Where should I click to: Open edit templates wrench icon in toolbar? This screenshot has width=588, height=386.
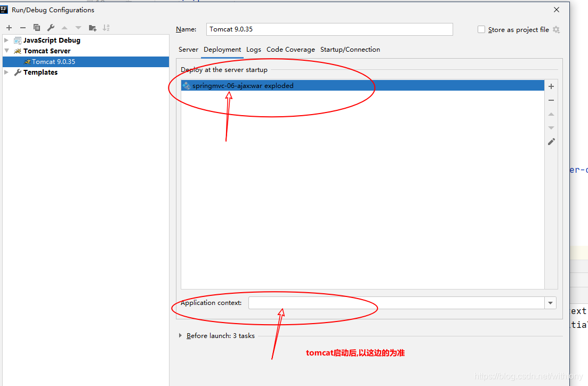click(51, 28)
